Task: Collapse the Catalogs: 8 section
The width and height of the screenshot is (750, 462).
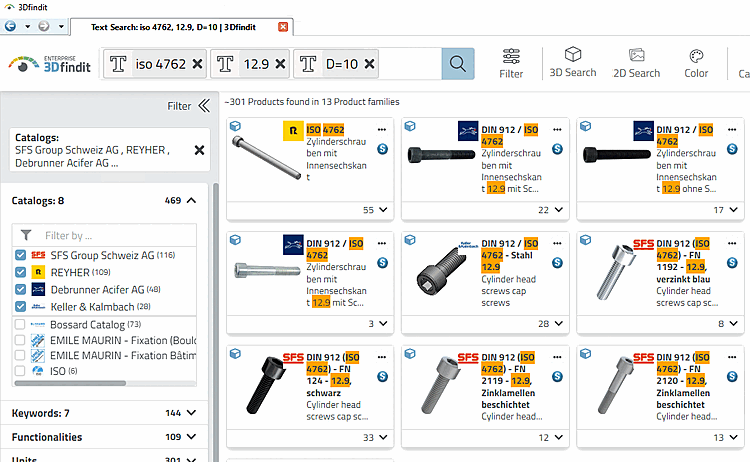Action: point(191,200)
